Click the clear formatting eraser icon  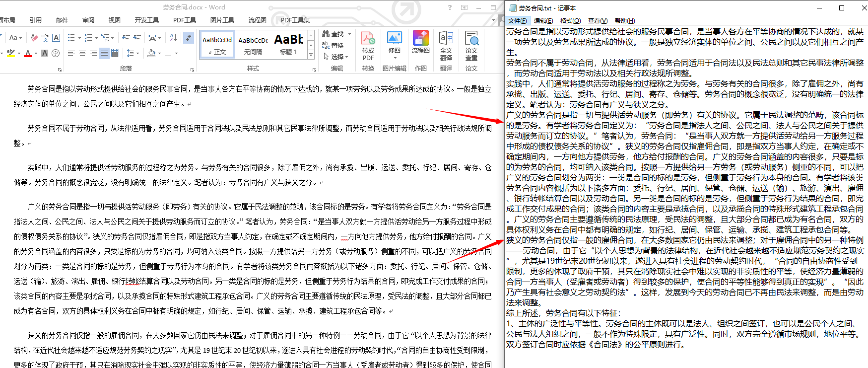34,38
